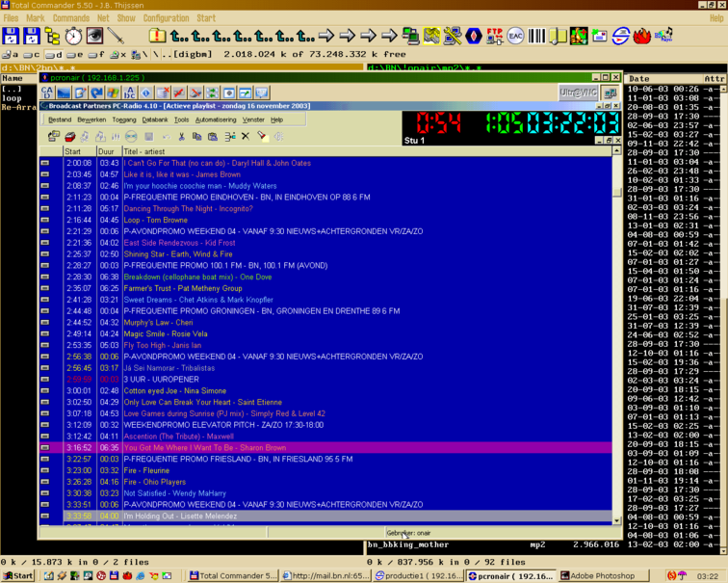
Task: Select 'Cotton eyed Joe - Nina Simone' row
Action: [325, 390]
